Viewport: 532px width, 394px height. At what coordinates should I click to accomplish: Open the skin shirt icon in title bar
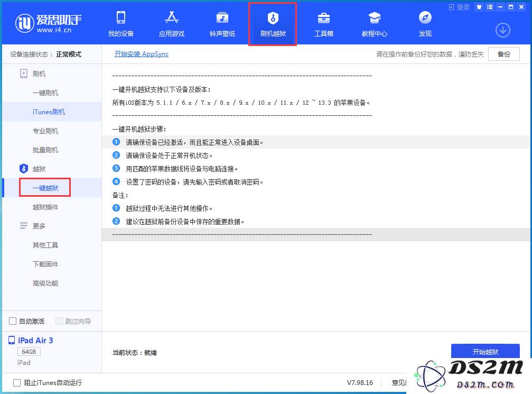click(479, 7)
